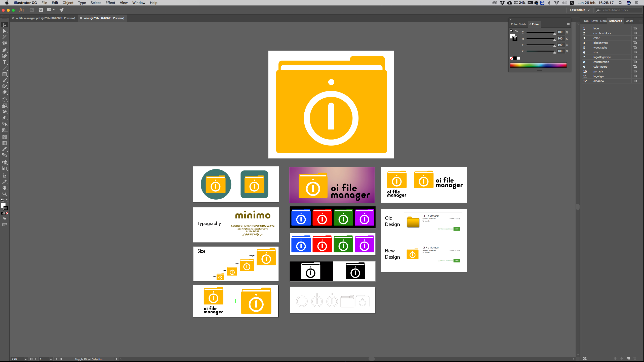Select the Pen tool

[x=4, y=50]
